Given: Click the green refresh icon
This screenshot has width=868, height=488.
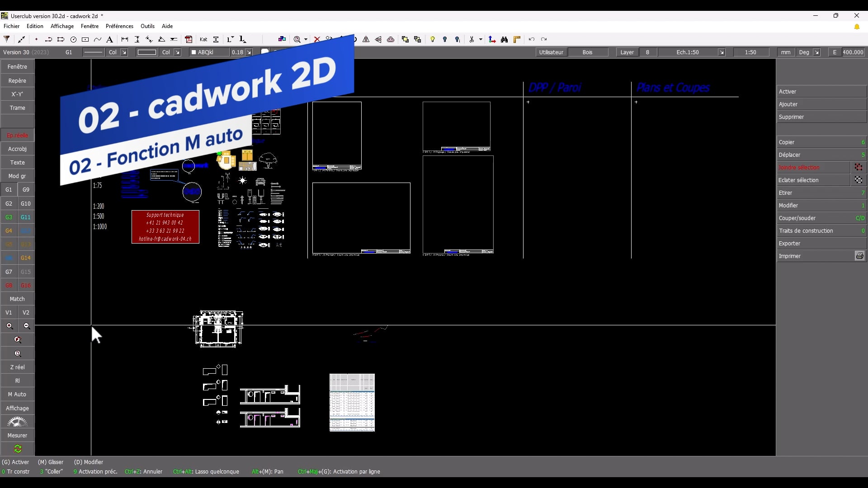Looking at the screenshot, I should point(17,449).
